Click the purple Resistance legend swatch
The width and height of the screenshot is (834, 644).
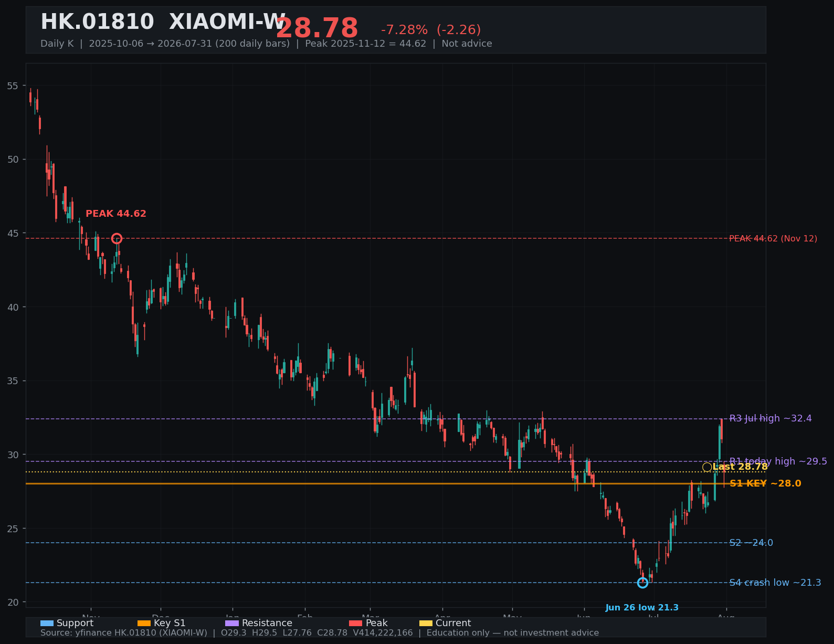click(232, 624)
